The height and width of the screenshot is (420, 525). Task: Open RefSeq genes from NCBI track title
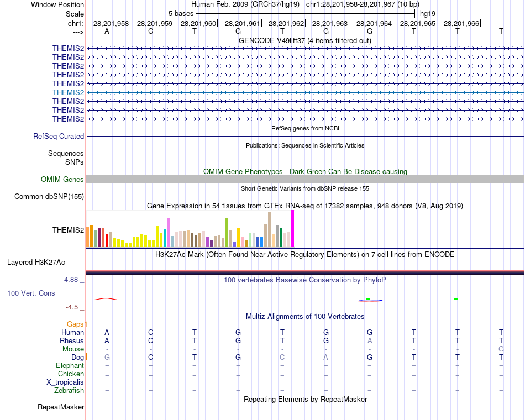coord(305,128)
